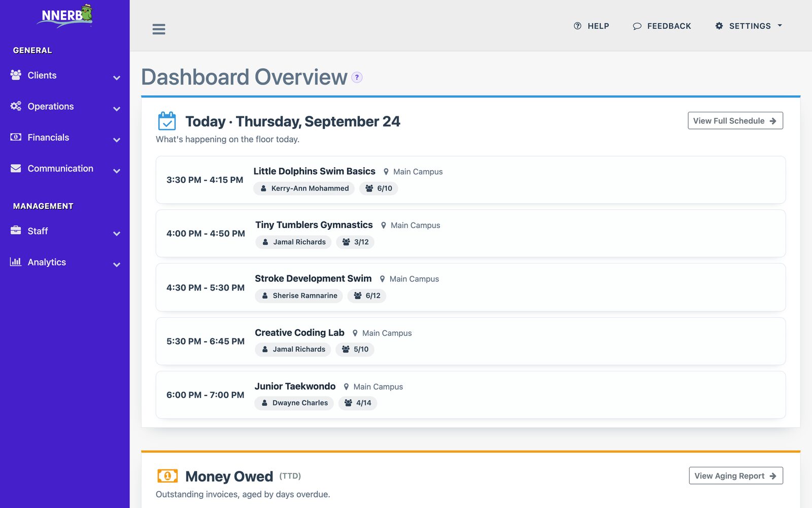Click the 5/10 enrollment badge for Creative Coding Lab
This screenshot has width=812, height=508.
[x=355, y=350]
